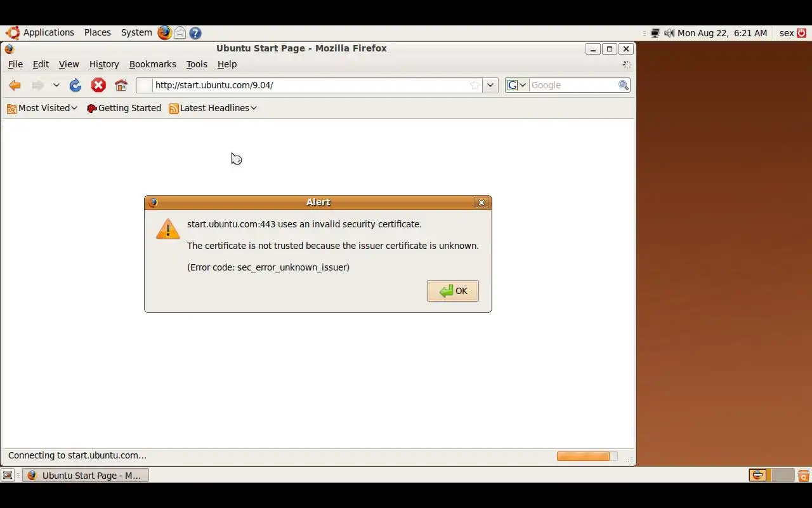The height and width of the screenshot is (508, 812).
Task: Open the 'sex' user switcher menu
Action: [x=787, y=33]
